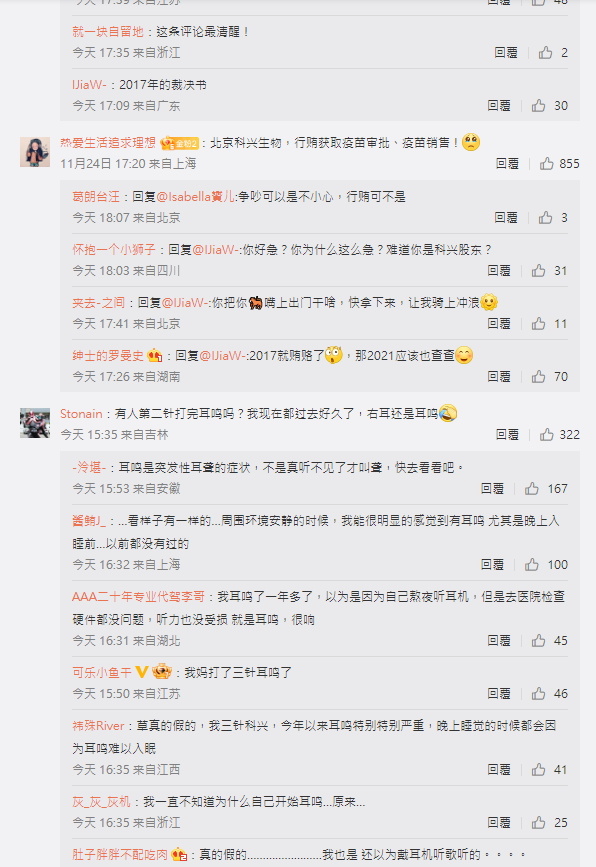Click thumbs-up on comment with 167 likes
Viewport: 596px width, 867px height.
(532, 489)
